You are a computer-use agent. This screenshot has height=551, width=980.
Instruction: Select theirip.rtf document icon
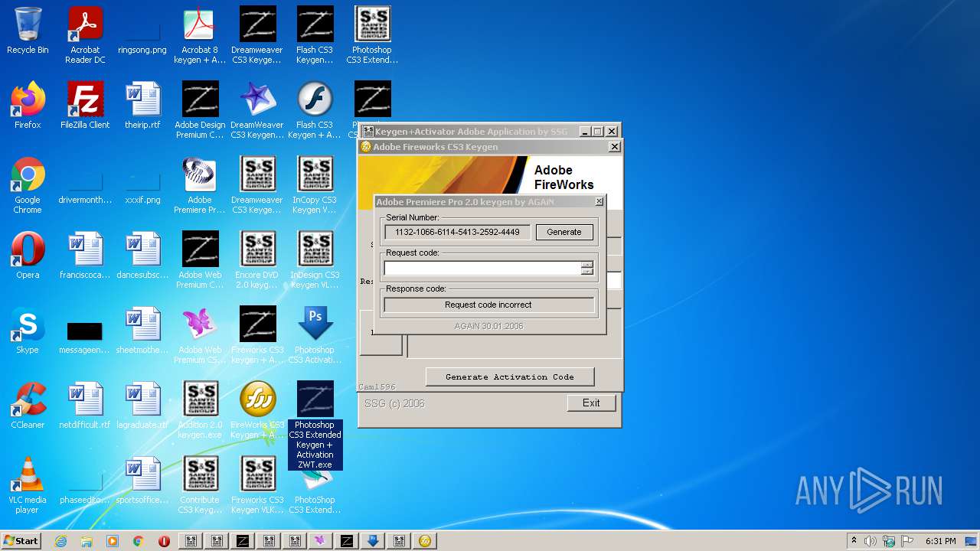coord(142,106)
